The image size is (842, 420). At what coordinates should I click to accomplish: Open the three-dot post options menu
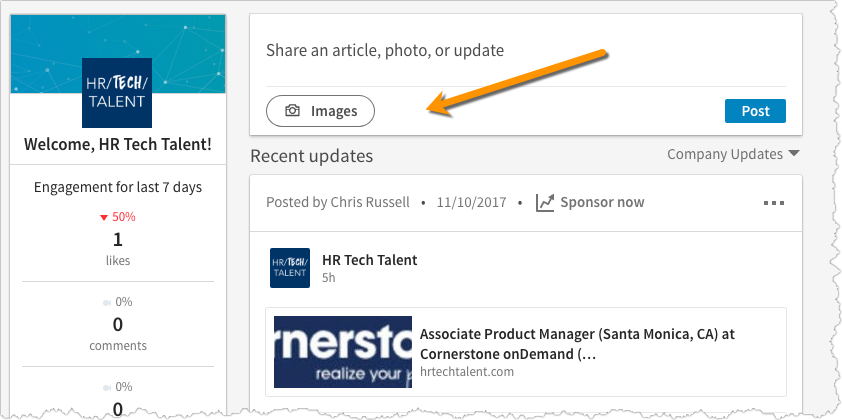(774, 203)
